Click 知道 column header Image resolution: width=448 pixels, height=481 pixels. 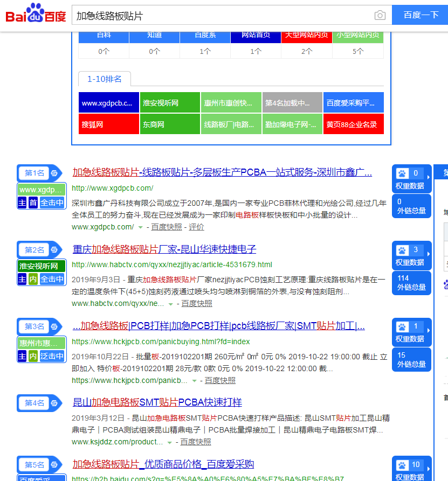coord(154,37)
